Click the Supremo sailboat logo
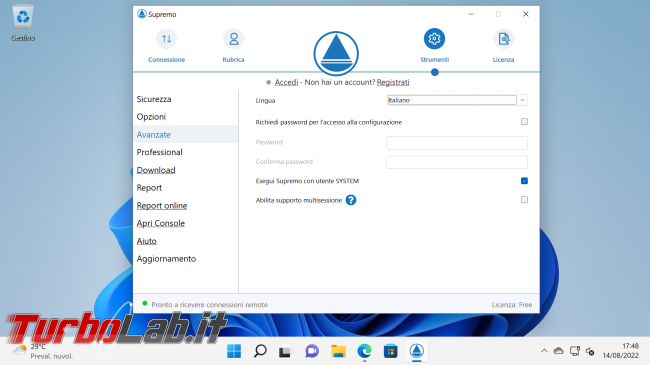Screen dimensions: 650x365 click(336, 54)
